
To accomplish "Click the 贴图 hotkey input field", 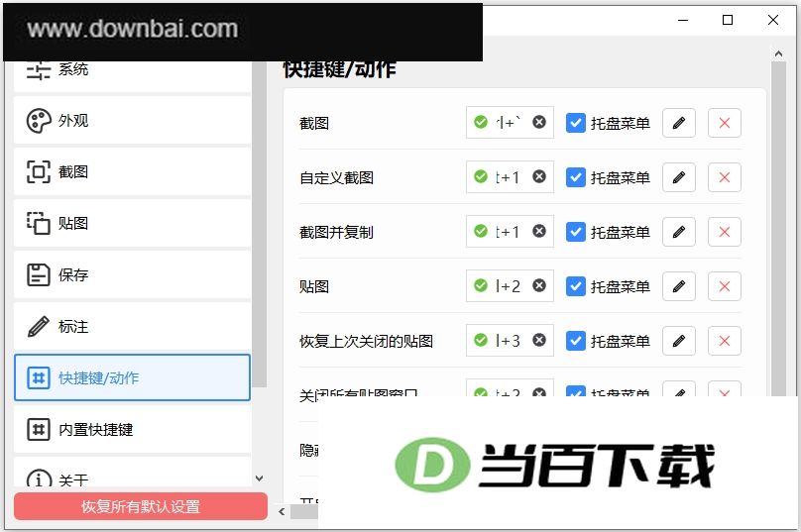I will point(510,286).
